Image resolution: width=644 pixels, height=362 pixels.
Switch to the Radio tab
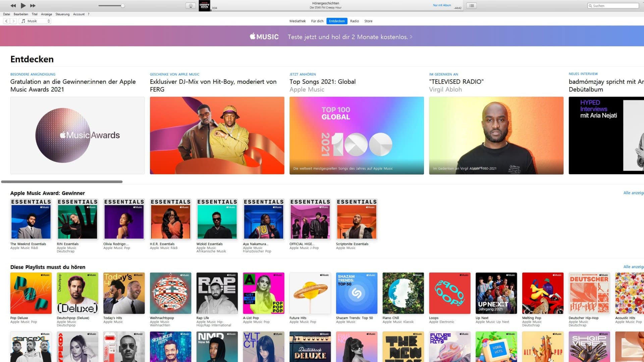(x=354, y=21)
